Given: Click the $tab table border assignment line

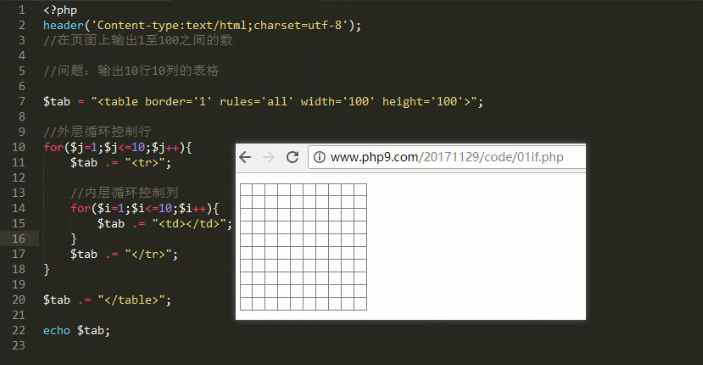Looking at the screenshot, I should click(x=263, y=101).
